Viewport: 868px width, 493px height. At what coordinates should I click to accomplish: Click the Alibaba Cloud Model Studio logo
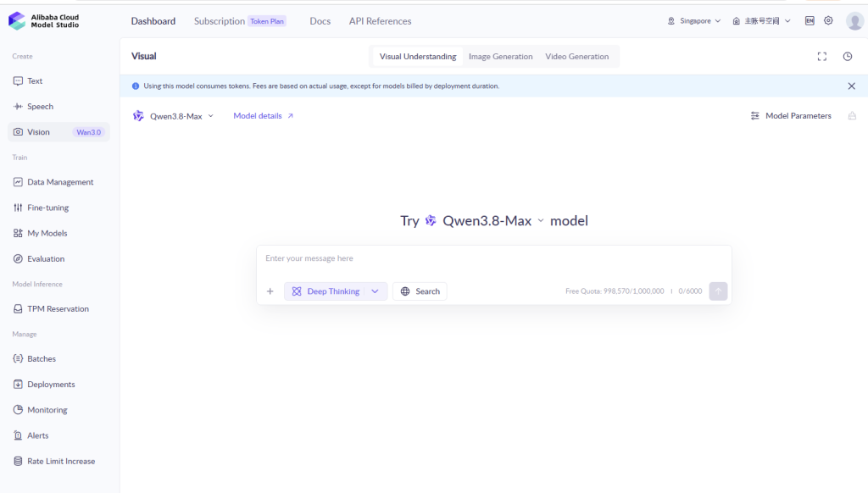pos(44,21)
